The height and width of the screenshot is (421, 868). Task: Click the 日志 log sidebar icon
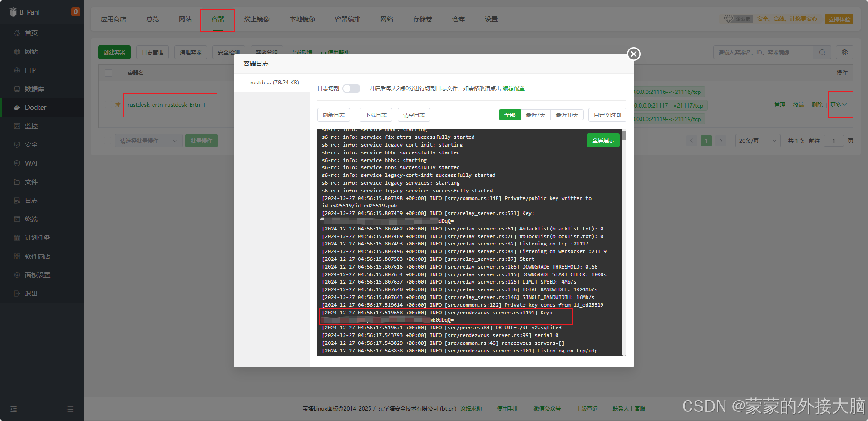click(17, 201)
